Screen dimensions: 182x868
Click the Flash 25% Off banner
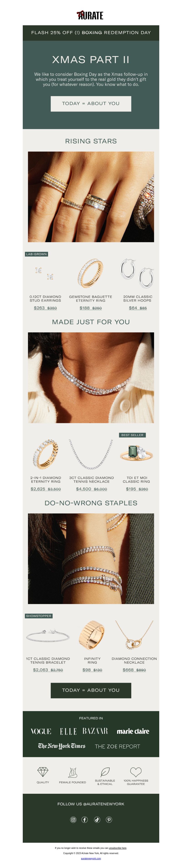(x=91, y=33)
